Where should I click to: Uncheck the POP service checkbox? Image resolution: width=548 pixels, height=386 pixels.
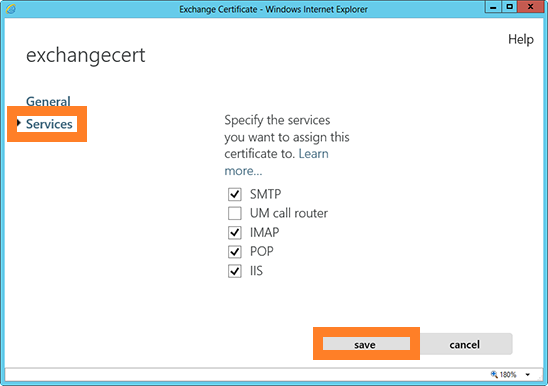click(x=235, y=252)
